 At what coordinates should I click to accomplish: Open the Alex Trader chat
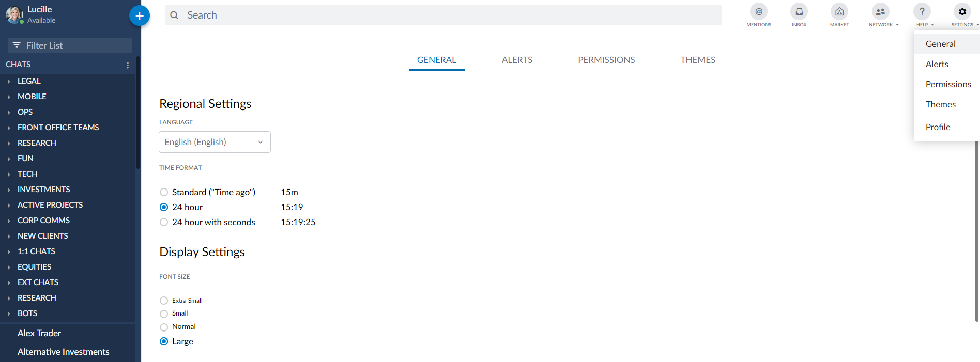click(x=39, y=333)
